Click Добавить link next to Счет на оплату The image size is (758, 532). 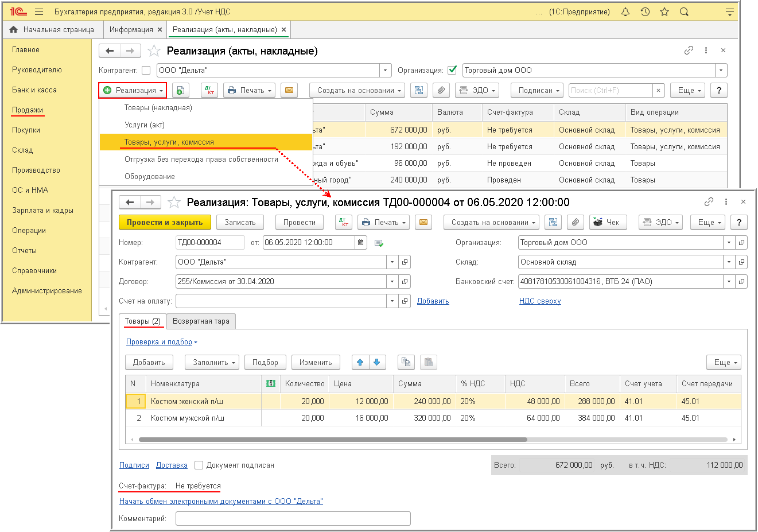tap(433, 301)
